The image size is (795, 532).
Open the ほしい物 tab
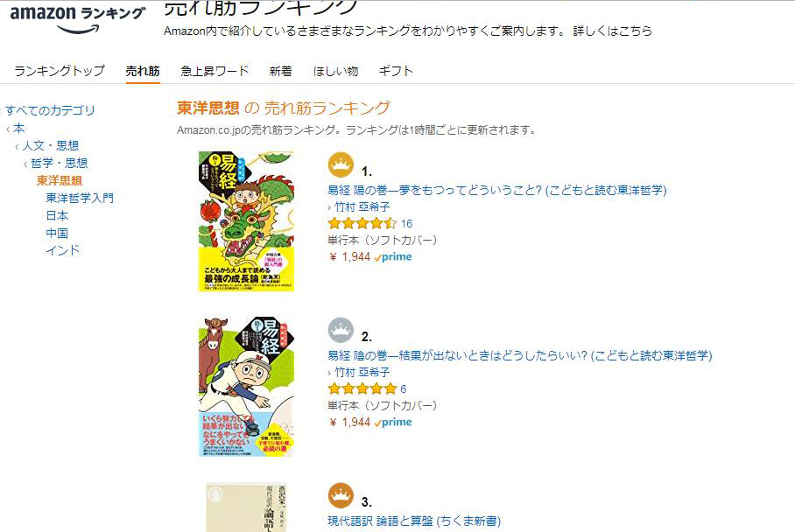(x=335, y=71)
